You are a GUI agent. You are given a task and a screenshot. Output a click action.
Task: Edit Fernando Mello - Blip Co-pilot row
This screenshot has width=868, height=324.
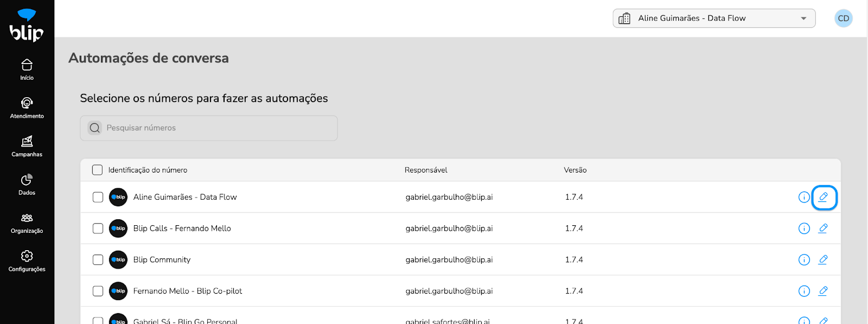(x=823, y=291)
